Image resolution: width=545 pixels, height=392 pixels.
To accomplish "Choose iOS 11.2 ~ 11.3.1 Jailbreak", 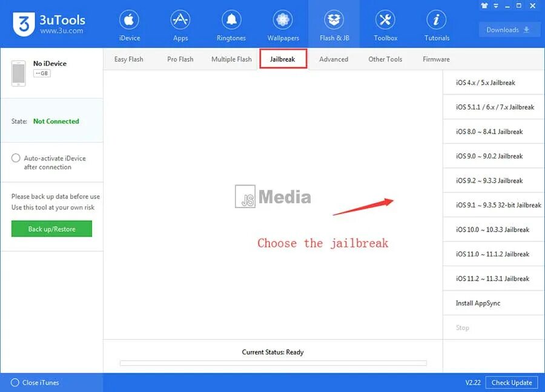I will [x=494, y=278].
